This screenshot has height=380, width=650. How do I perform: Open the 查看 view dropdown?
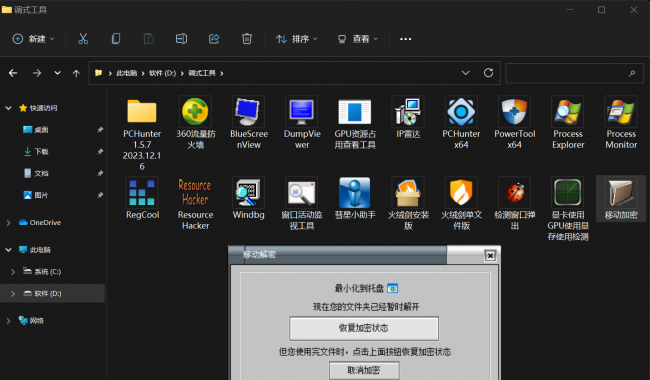(358, 39)
